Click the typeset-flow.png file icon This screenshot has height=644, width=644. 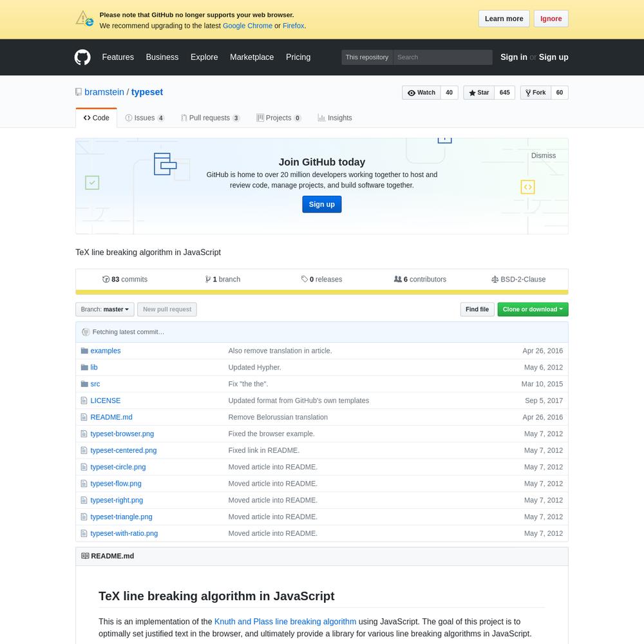84,484
